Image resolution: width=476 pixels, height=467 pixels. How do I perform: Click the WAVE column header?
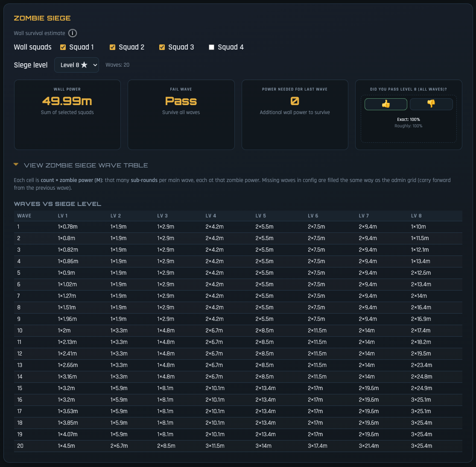(x=24, y=216)
